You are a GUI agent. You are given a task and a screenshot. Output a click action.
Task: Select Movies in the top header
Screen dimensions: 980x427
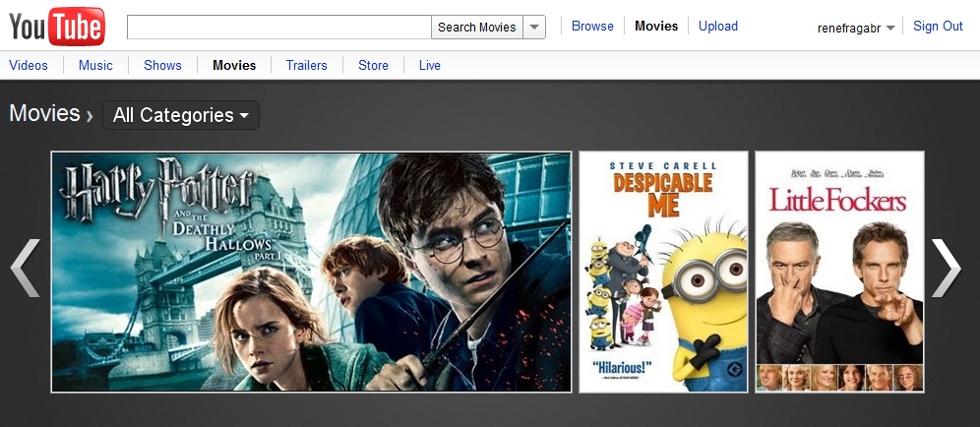point(656,27)
